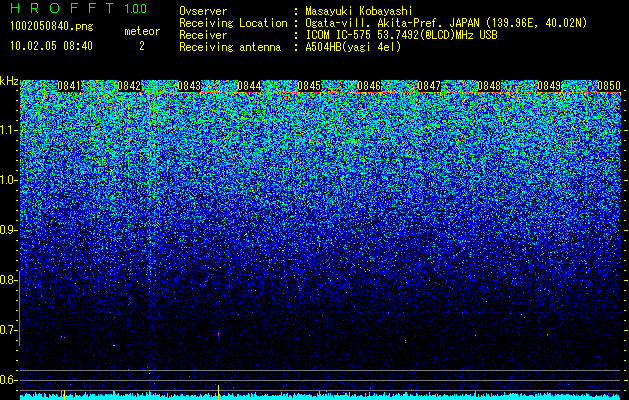
Task: Select the Ogata-vill. Akita-Pref. JAPAN location text
Action: [x=446, y=23]
